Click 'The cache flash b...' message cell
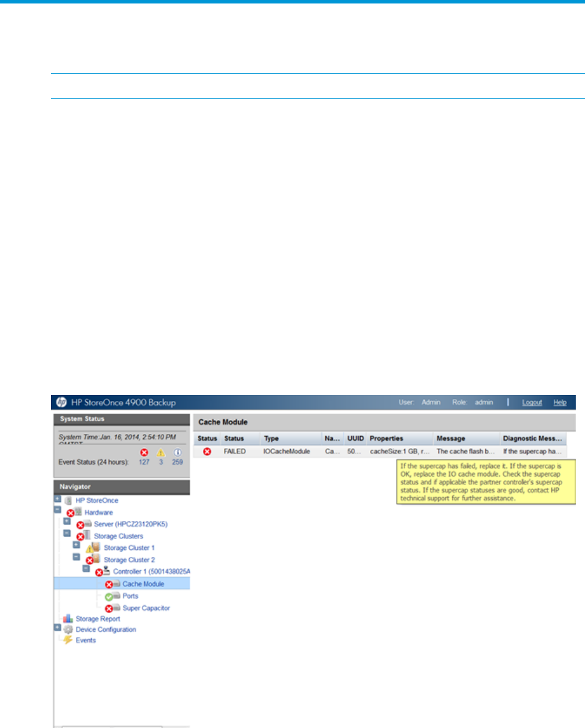The width and height of the screenshot is (585, 728). (466, 451)
